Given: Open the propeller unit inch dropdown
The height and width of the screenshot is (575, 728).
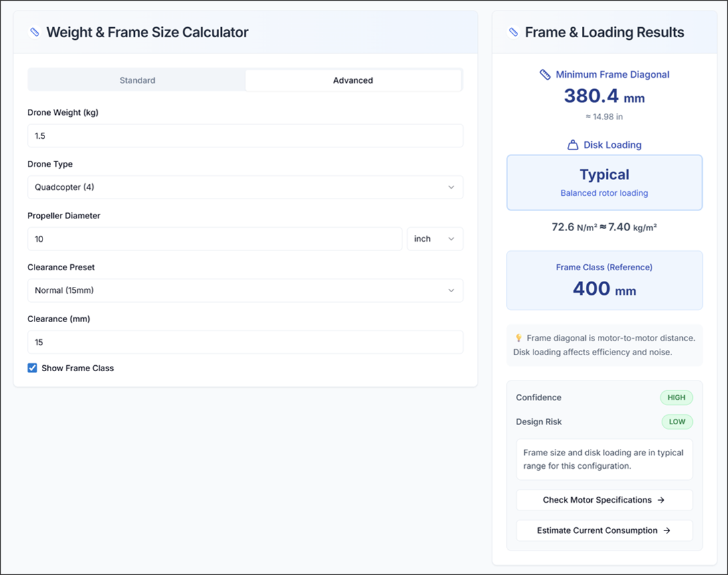Looking at the screenshot, I should click(434, 239).
